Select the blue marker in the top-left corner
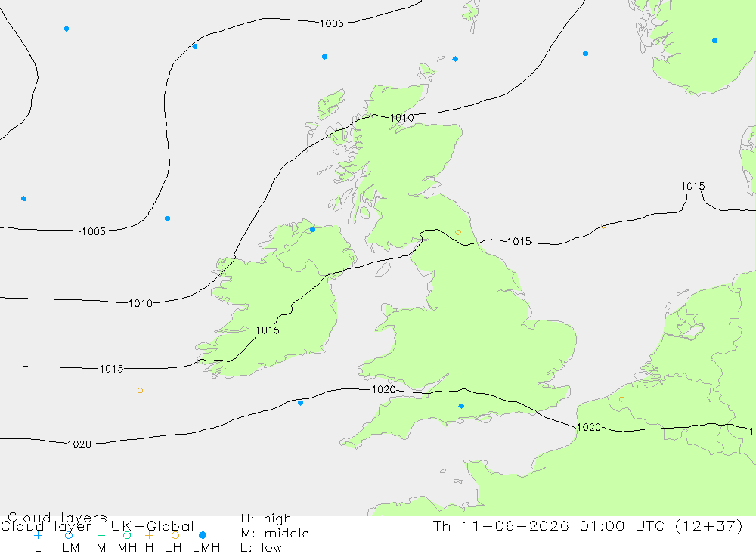 pos(66,29)
